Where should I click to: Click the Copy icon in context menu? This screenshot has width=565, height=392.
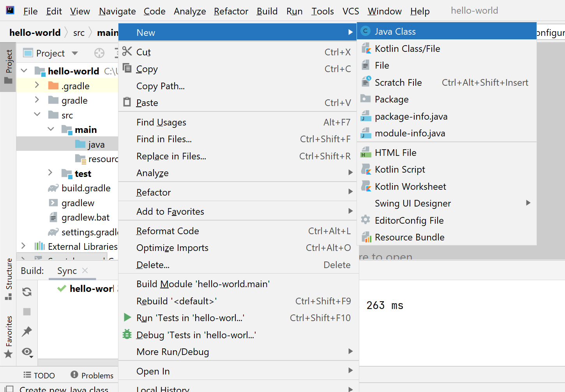127,68
